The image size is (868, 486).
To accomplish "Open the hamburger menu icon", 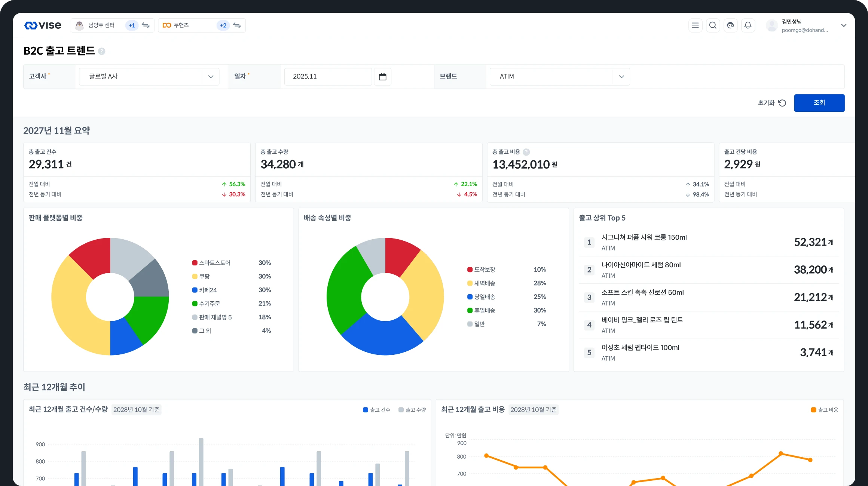I will [695, 25].
